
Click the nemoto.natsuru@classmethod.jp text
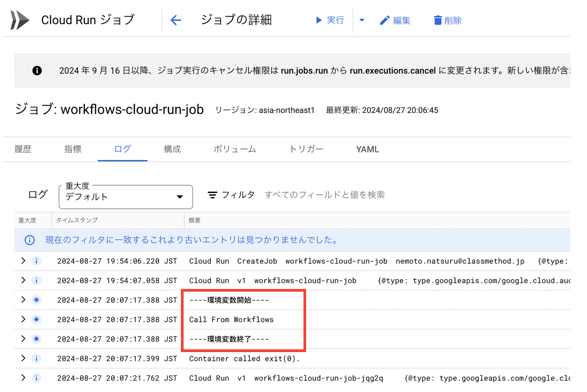[x=460, y=261]
